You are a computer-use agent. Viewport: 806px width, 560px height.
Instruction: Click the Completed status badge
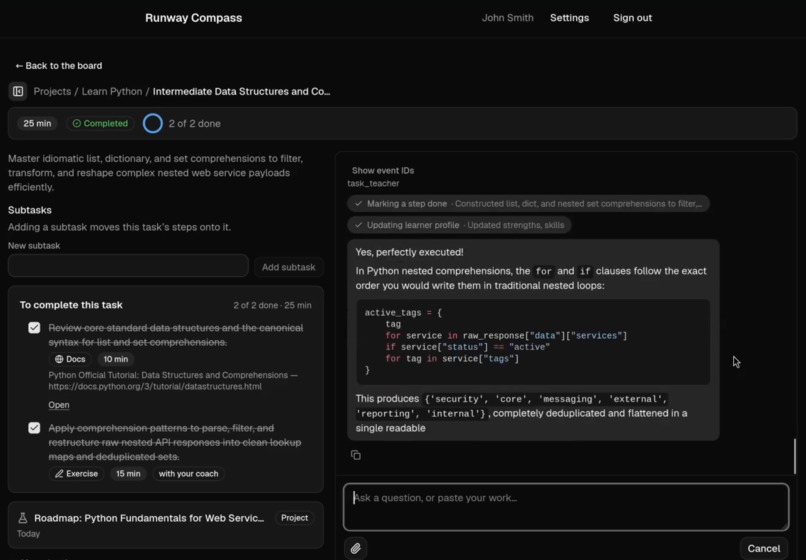(x=100, y=123)
